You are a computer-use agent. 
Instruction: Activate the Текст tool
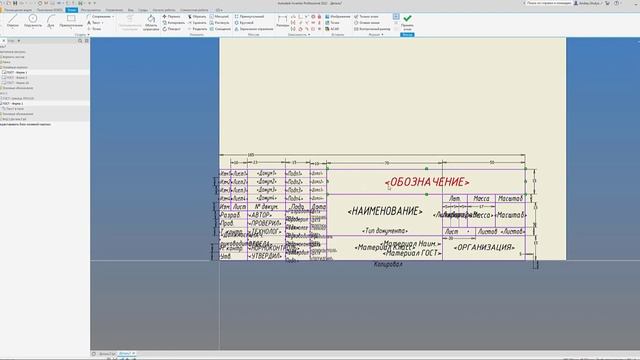click(x=94, y=23)
